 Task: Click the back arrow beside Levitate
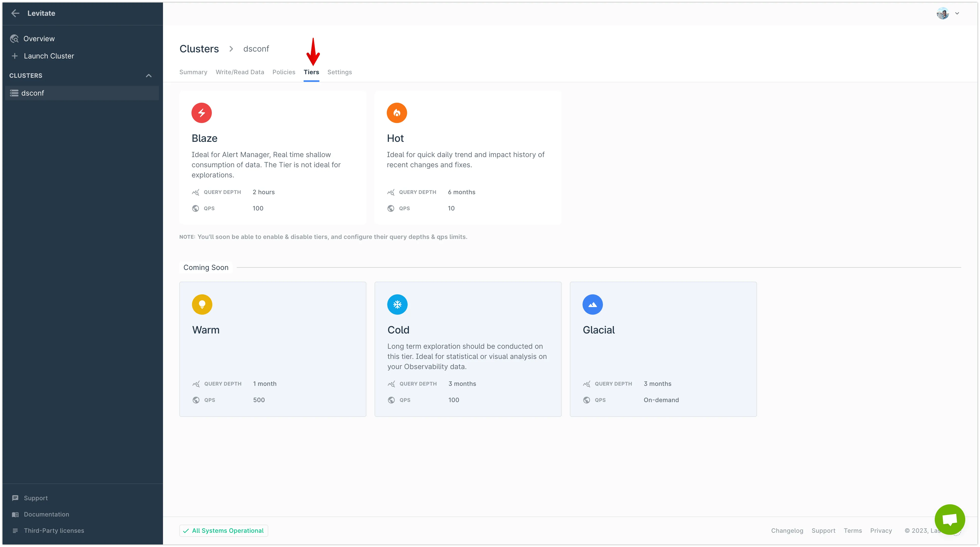point(15,13)
